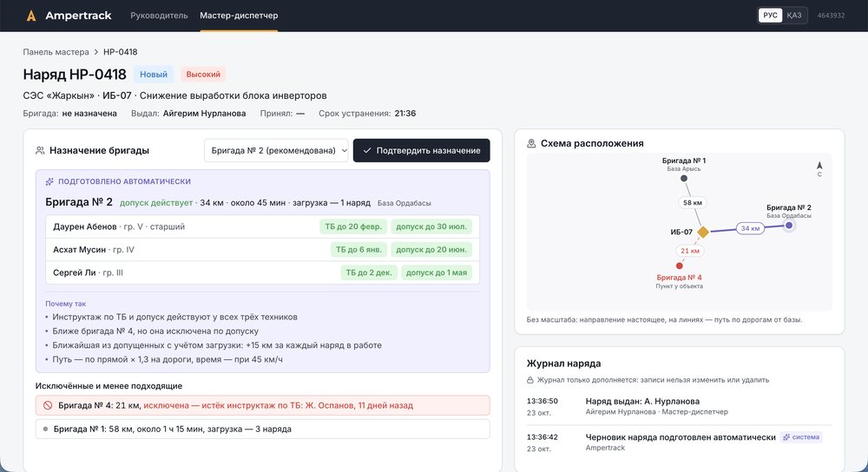The height and width of the screenshot is (472, 868).
Task: Click the База Ордабасы label beside Бригада № 2
Action: 404,203
